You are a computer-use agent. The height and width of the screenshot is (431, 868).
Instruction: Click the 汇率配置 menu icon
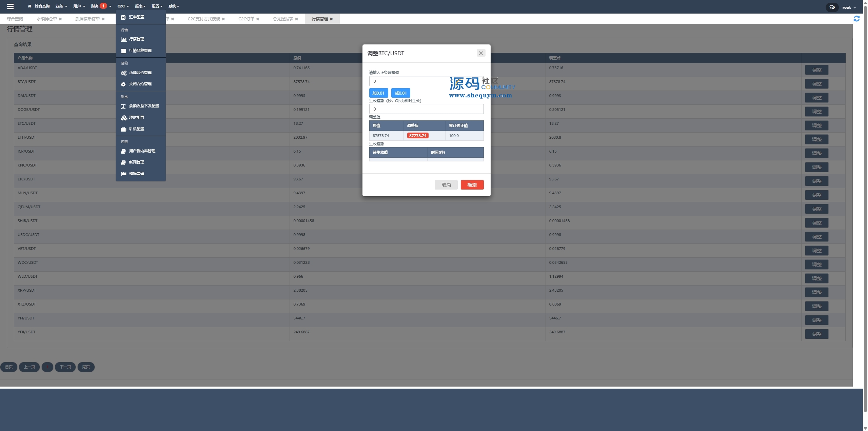tap(123, 17)
